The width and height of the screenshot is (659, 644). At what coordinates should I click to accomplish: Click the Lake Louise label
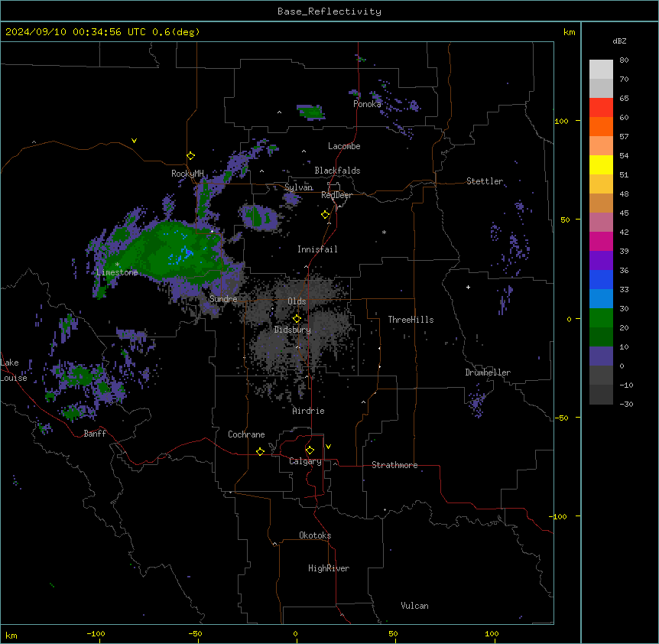tap(14, 370)
